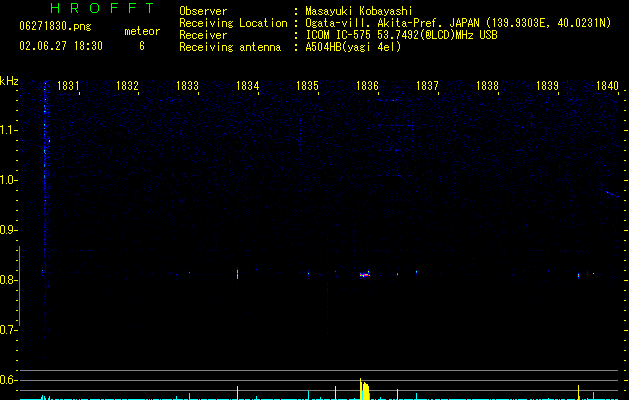This screenshot has width=629, height=400.
Task: Click the 1833 time marker
Action: click(x=187, y=86)
